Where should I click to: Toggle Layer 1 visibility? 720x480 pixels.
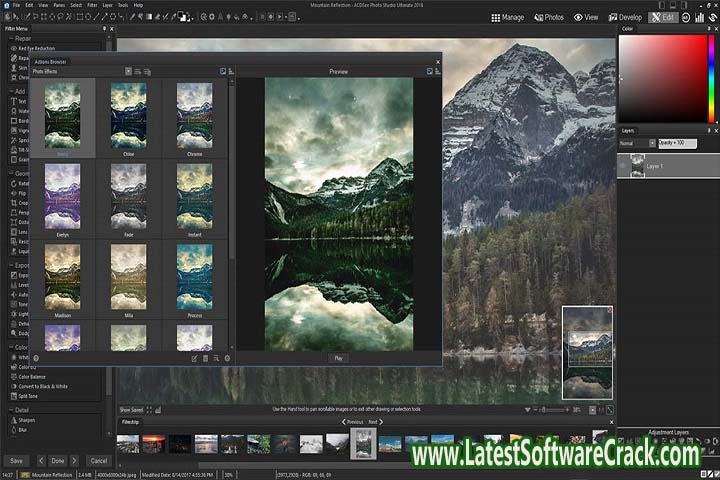623,165
